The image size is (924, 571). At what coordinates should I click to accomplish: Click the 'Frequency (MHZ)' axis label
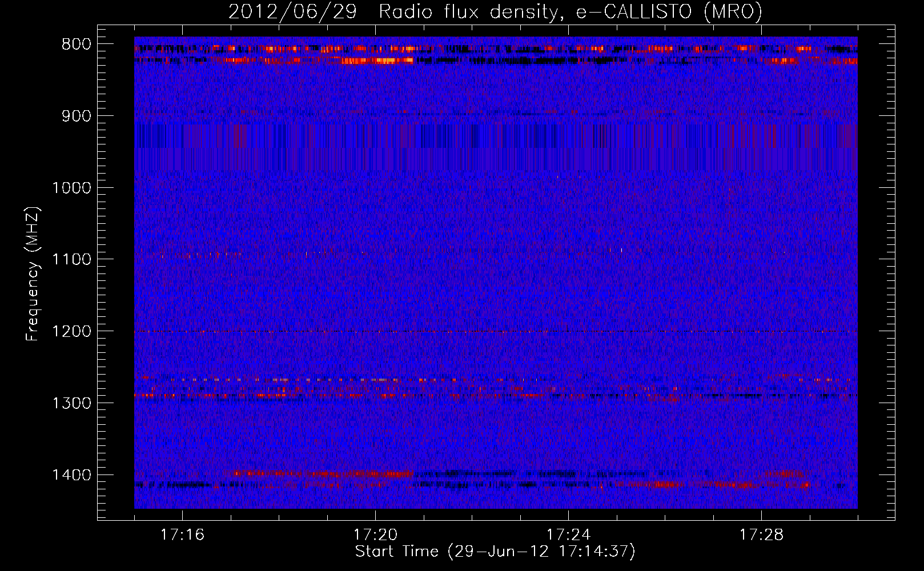[33, 274]
